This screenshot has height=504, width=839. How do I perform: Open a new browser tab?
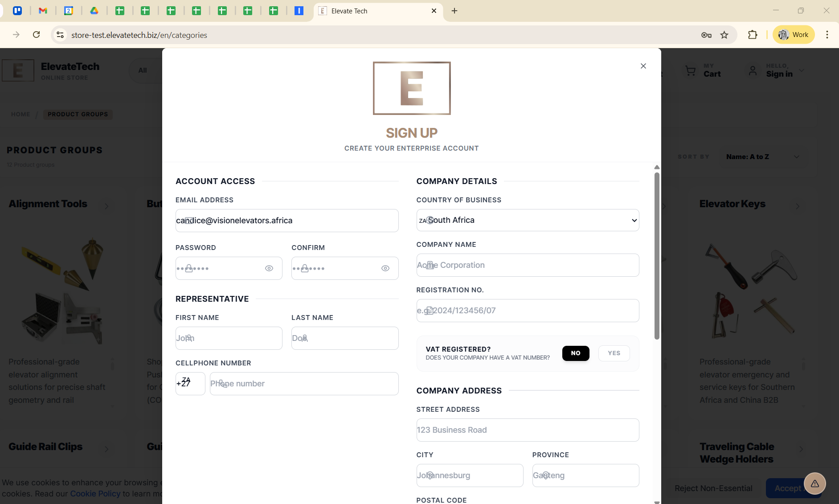coord(454,11)
